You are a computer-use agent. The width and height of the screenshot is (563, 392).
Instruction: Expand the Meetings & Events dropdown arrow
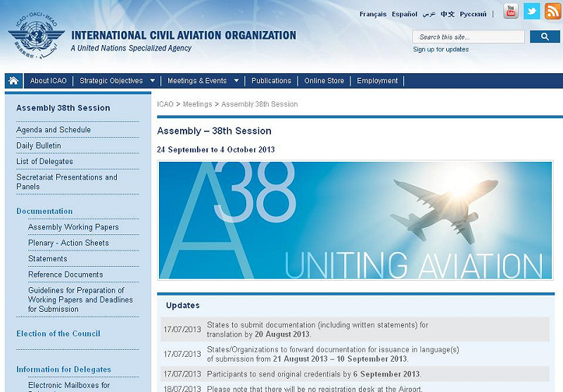click(x=236, y=81)
